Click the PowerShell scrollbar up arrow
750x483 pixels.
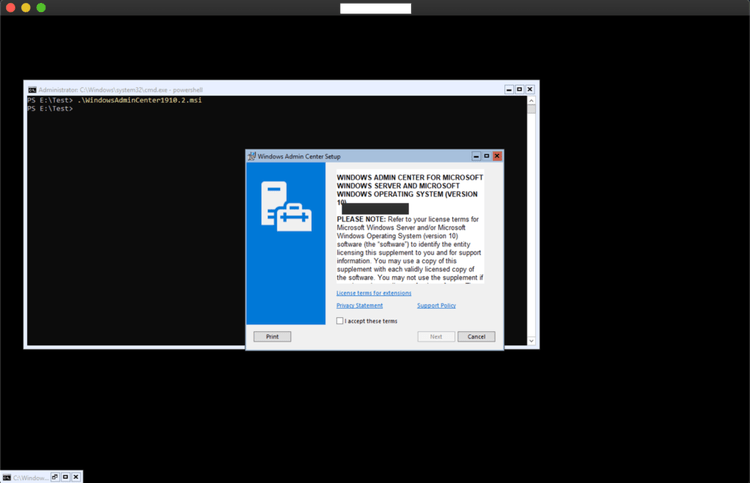(531, 100)
